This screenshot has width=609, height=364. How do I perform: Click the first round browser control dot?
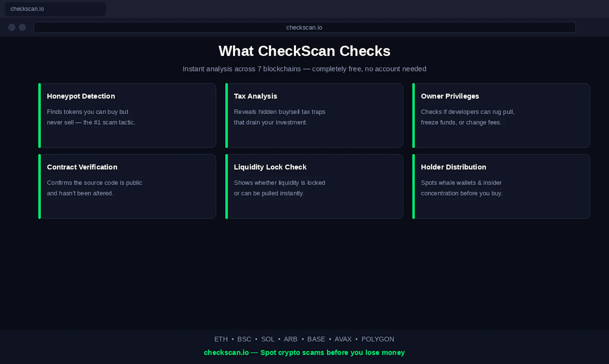12,27
